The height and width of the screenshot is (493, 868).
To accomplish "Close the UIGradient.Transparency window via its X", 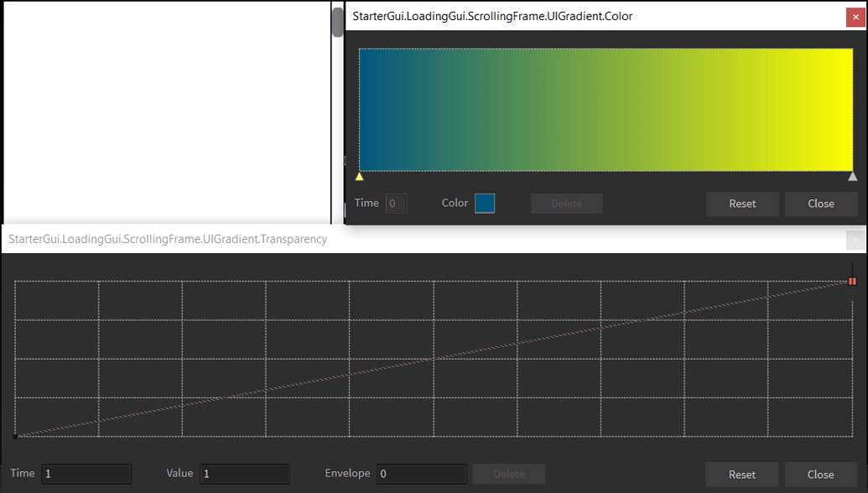I will pyautogui.click(x=855, y=240).
